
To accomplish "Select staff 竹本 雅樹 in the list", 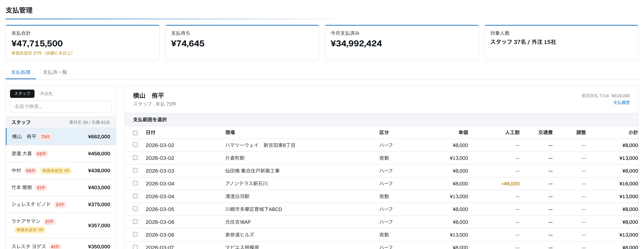I will (61, 188).
